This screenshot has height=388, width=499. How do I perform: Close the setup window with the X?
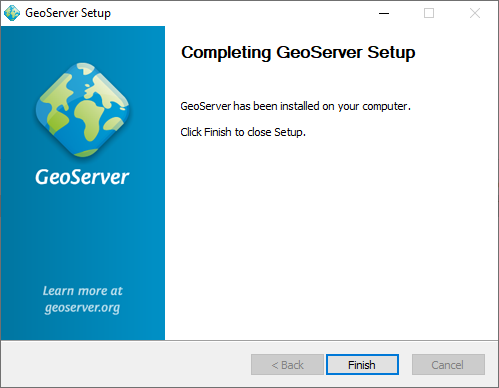pyautogui.click(x=475, y=13)
